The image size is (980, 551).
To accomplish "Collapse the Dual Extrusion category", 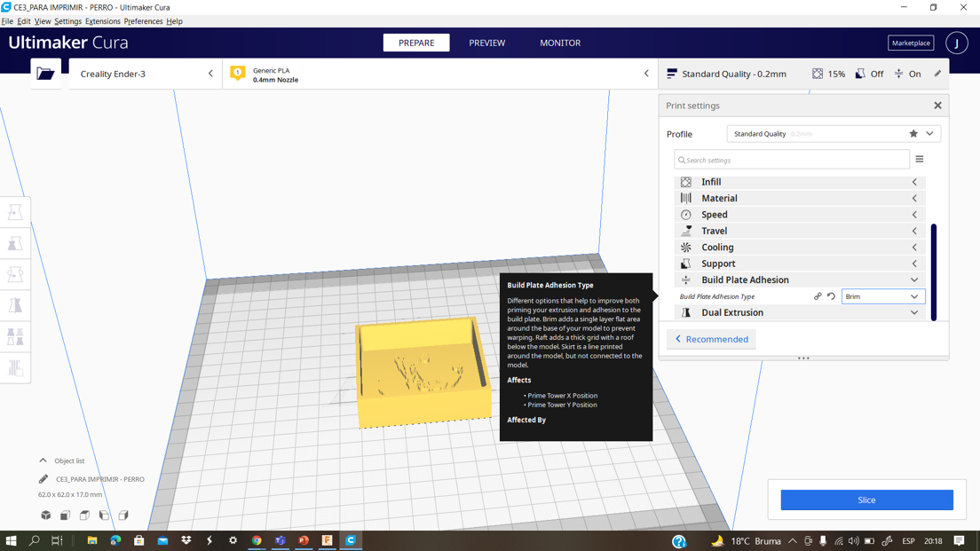I will coord(800,312).
